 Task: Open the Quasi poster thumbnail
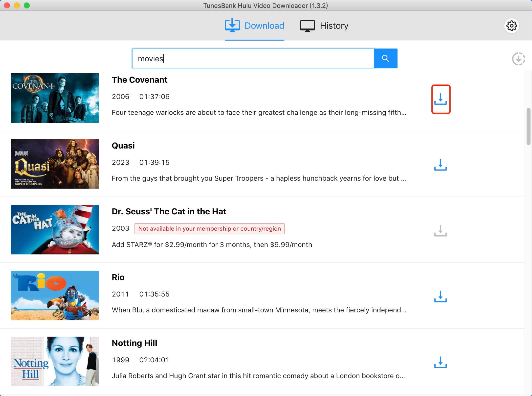click(x=55, y=164)
